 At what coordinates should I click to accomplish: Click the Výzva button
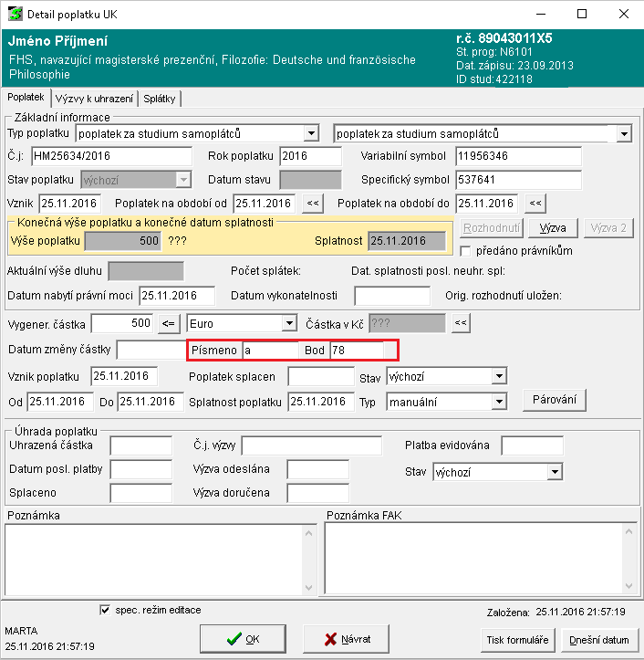click(x=553, y=228)
